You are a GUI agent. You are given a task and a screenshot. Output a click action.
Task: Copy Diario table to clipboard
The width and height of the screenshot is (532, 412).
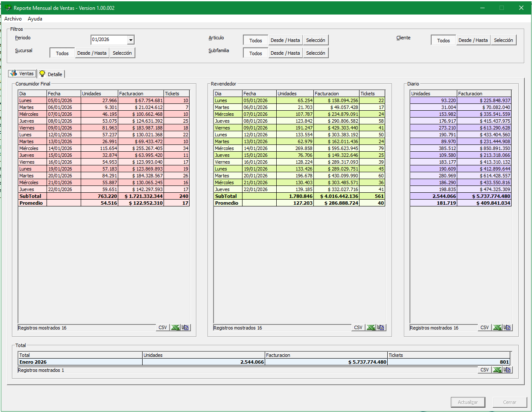507,327
